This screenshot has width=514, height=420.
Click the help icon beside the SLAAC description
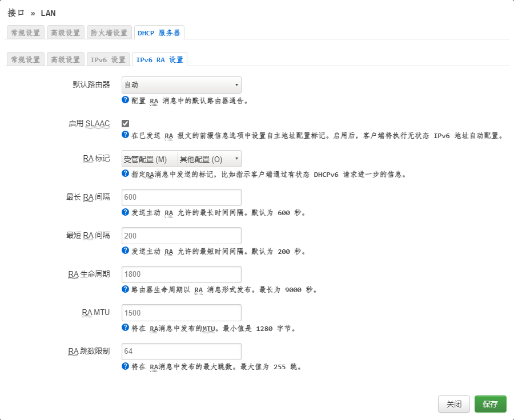pos(125,135)
